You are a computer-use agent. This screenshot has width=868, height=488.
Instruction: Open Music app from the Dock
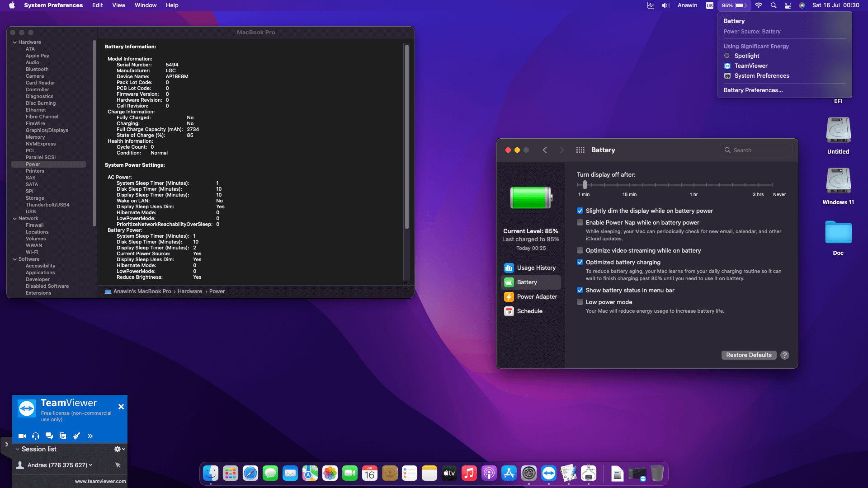[x=469, y=474]
